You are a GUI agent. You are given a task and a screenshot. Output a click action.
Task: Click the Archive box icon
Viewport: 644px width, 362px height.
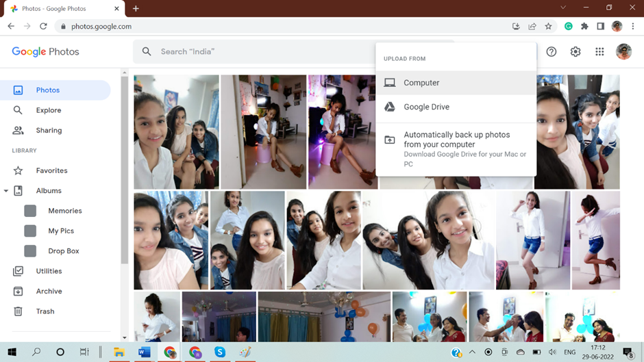tap(18, 291)
